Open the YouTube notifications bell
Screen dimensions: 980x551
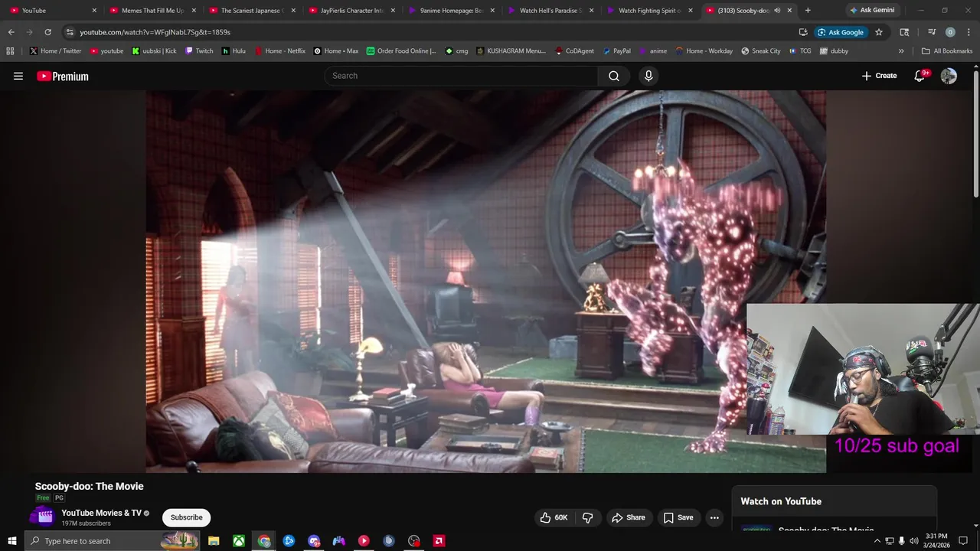coord(920,76)
